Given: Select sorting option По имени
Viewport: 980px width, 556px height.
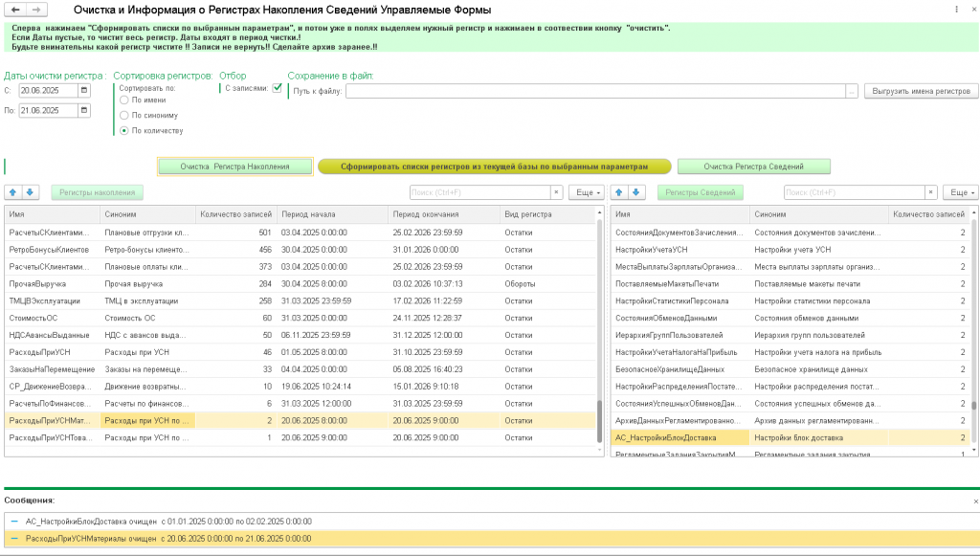Looking at the screenshot, I should click(x=124, y=100).
